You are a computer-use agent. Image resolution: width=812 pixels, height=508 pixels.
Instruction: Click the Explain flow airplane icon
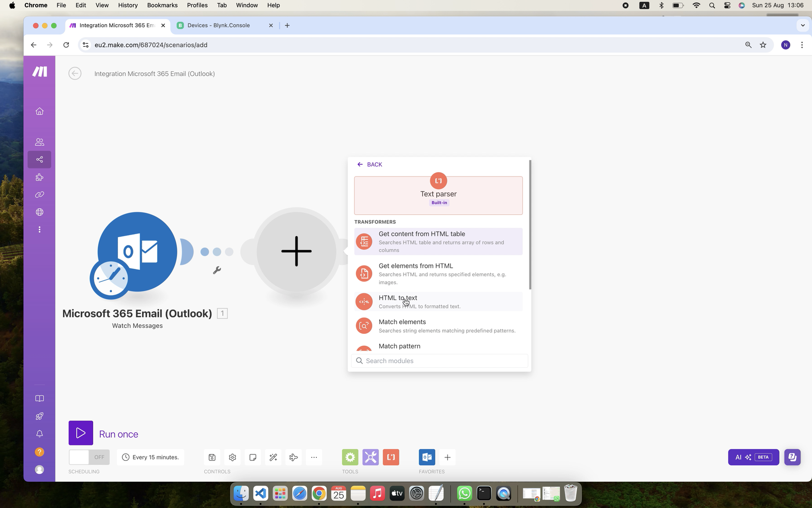point(293,457)
